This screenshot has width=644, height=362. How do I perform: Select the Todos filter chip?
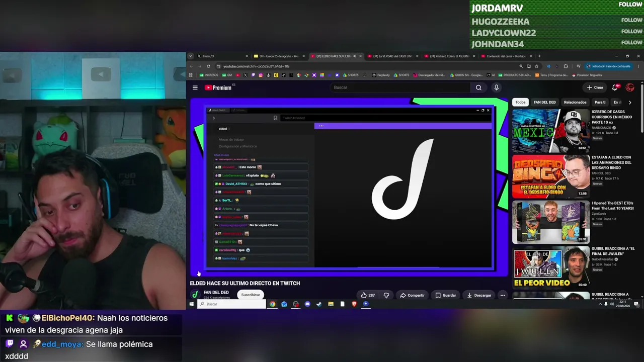pos(520,102)
